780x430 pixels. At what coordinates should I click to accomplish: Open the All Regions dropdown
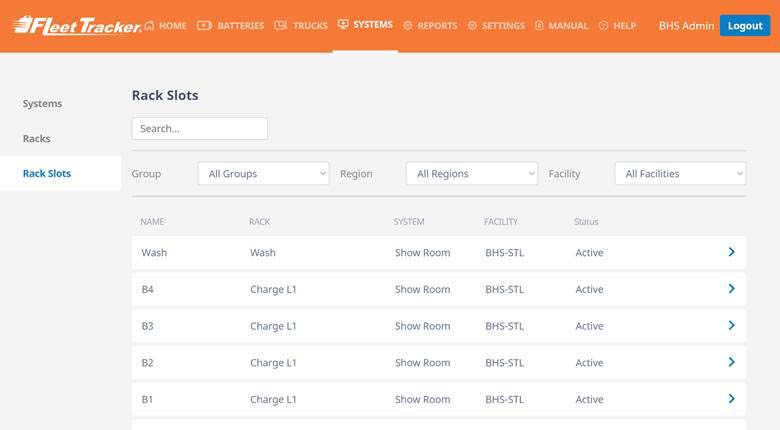click(x=471, y=174)
